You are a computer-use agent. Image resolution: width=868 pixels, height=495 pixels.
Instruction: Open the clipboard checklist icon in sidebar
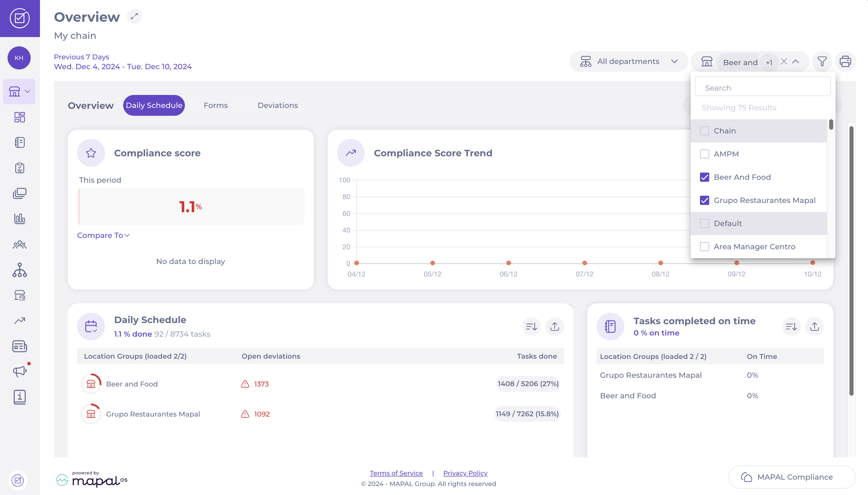point(20,168)
